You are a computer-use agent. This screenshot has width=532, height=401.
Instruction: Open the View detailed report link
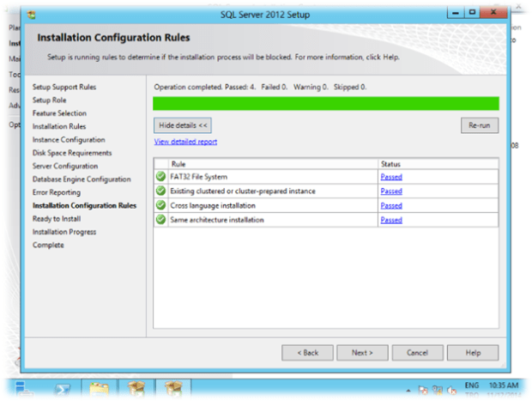185,142
